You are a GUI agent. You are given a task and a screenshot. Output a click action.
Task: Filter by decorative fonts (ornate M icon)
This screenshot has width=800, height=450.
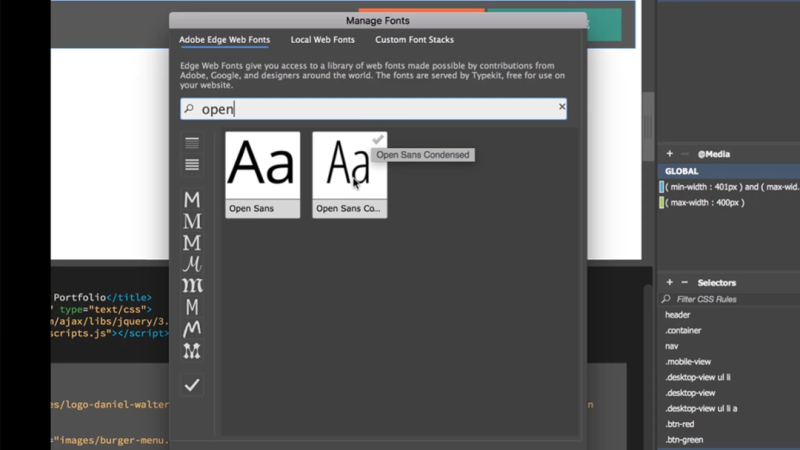point(192,351)
